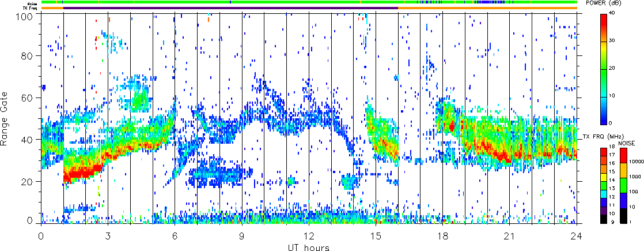Viewport: 644px width, 251px height.
Task: Click the blue swatch in the NOISE legend
Action: click(623, 200)
